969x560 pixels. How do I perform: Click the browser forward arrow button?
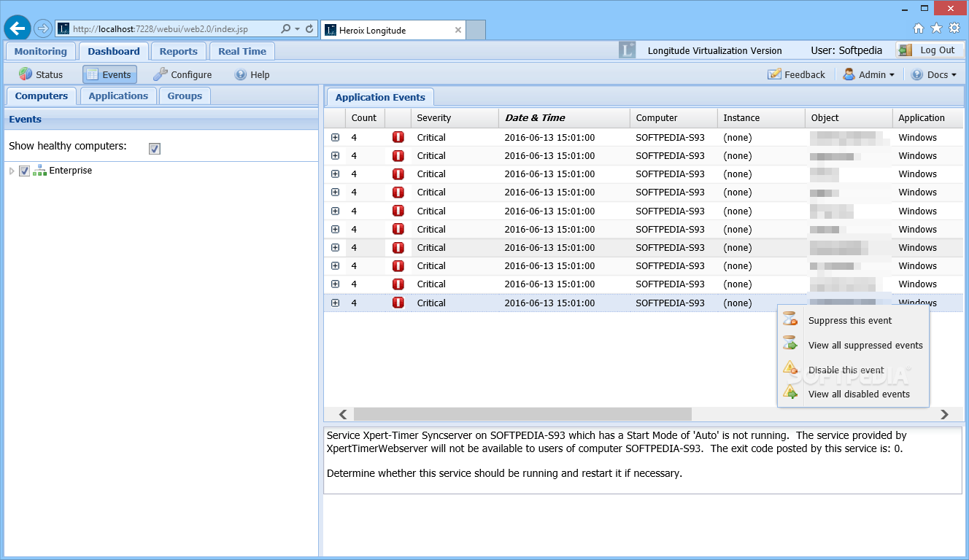click(42, 28)
